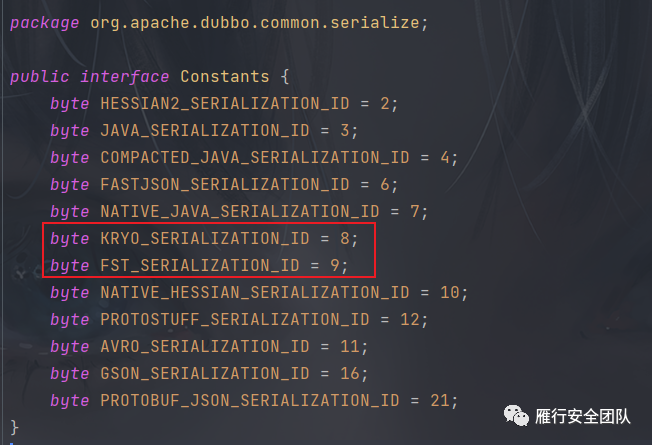Click the Constants interface name

pos(225,77)
